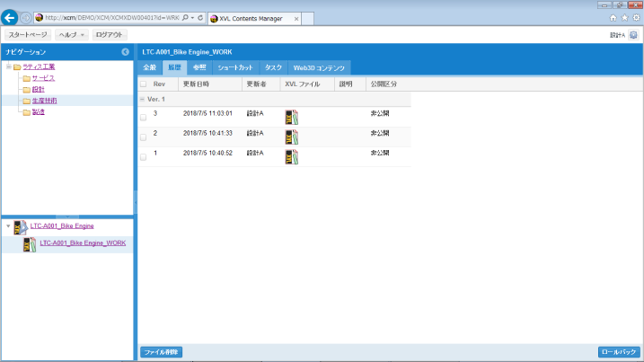Open XVL file icon for Rev 3

292,116
